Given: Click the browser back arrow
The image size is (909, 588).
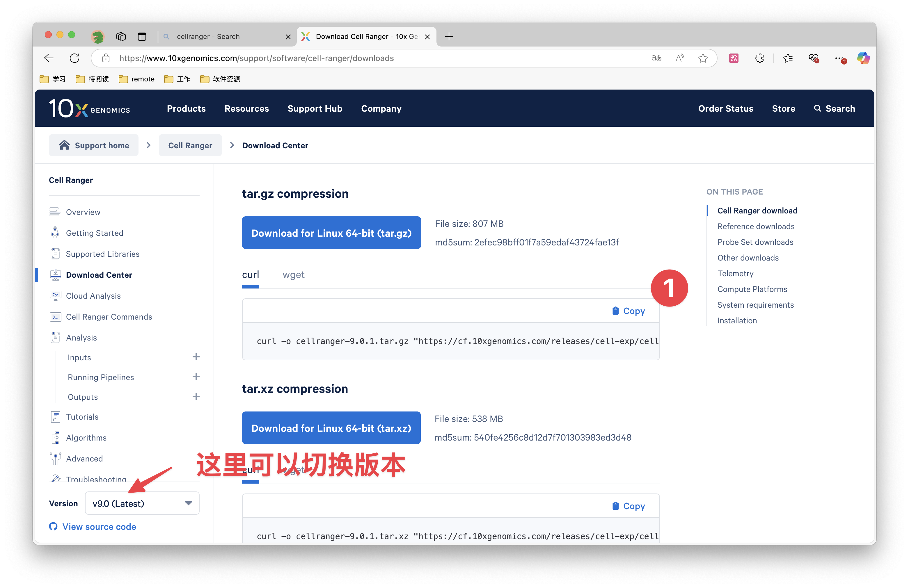Looking at the screenshot, I should pos(49,58).
